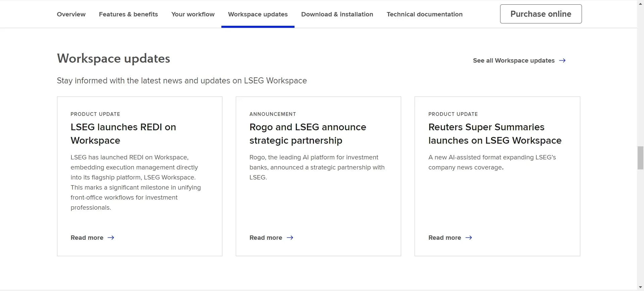Screen dimensions: 644x291
Task: Click the REDI card description paragraph
Action: (x=136, y=183)
